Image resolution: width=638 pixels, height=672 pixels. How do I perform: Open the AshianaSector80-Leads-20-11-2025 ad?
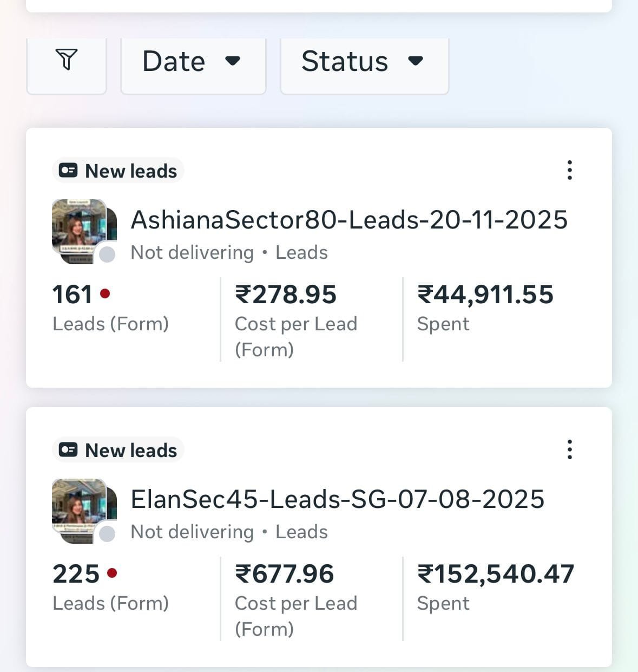pos(349,220)
